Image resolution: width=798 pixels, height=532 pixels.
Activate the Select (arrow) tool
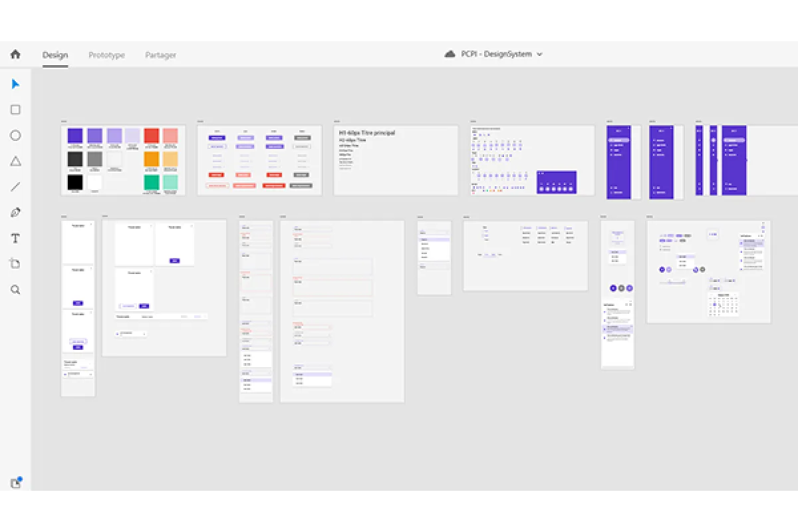[x=15, y=83]
